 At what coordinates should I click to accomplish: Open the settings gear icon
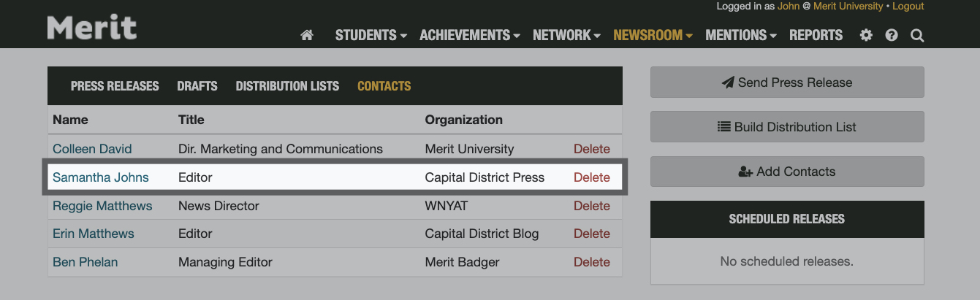coord(866,35)
